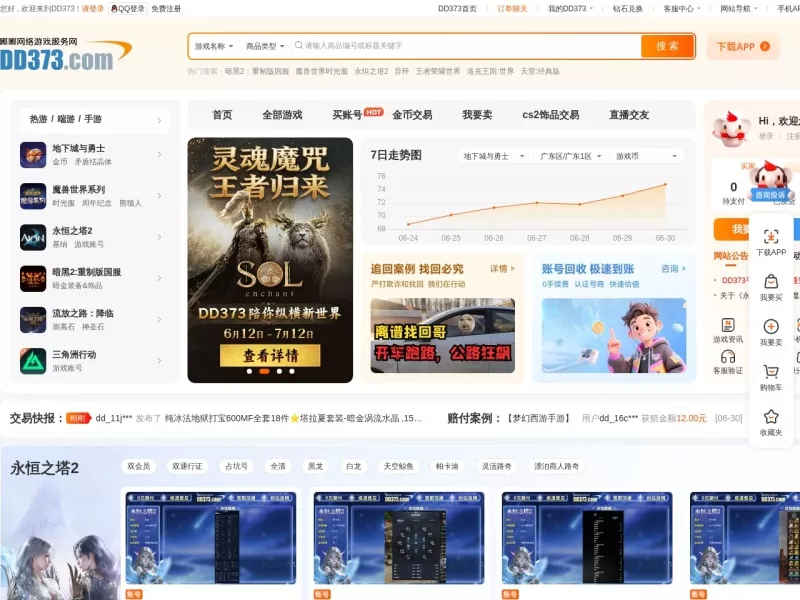Select the 黑龙 filter tag
Screen dimensions: 800x600
(x=316, y=466)
